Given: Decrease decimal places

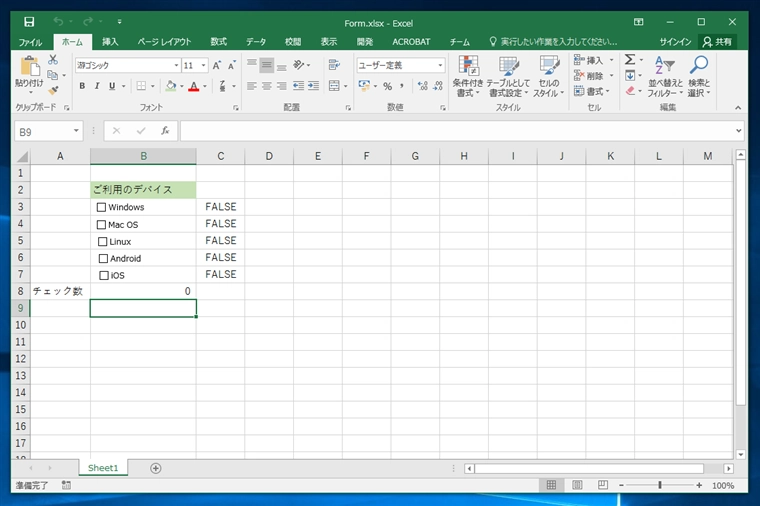Looking at the screenshot, I should (x=438, y=86).
